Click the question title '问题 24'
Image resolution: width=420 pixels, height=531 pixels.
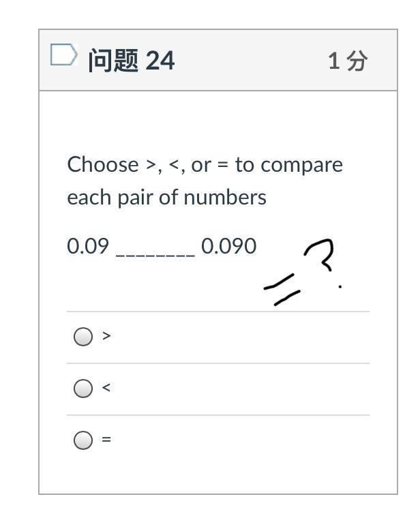131,61
